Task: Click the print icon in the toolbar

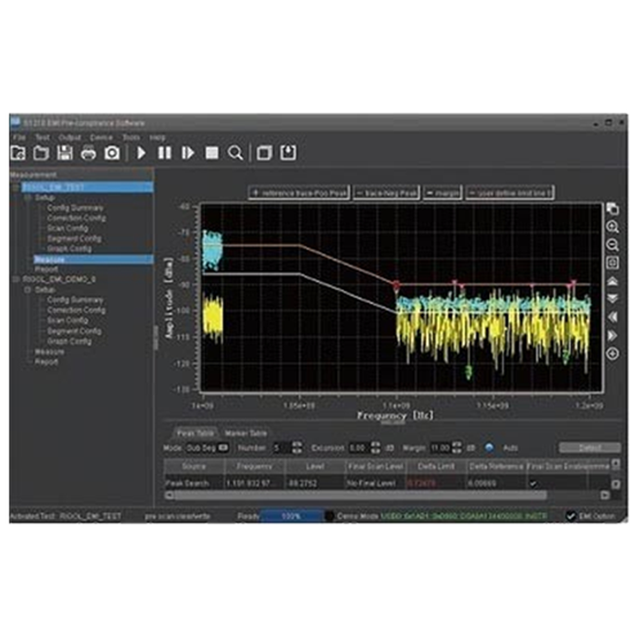Action: [x=88, y=153]
